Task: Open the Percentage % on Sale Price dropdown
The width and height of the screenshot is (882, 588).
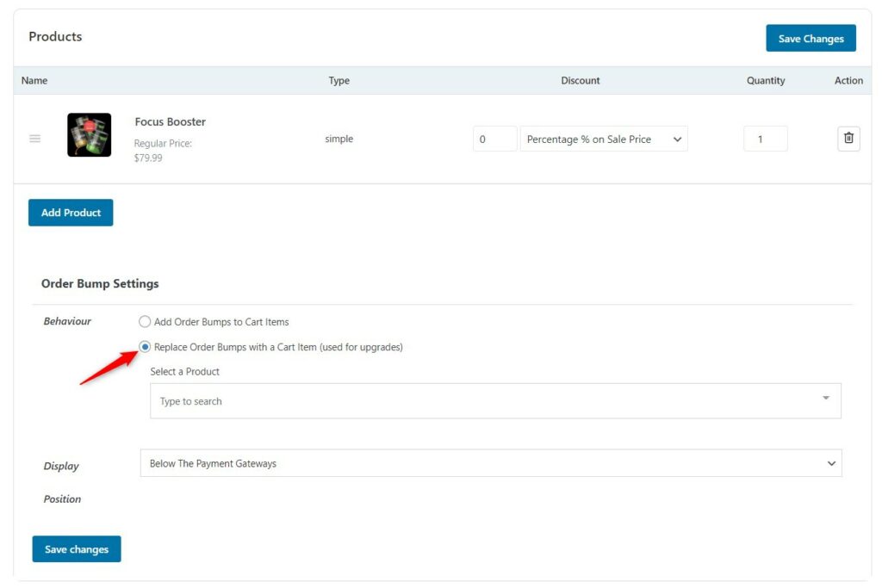Action: pos(604,139)
